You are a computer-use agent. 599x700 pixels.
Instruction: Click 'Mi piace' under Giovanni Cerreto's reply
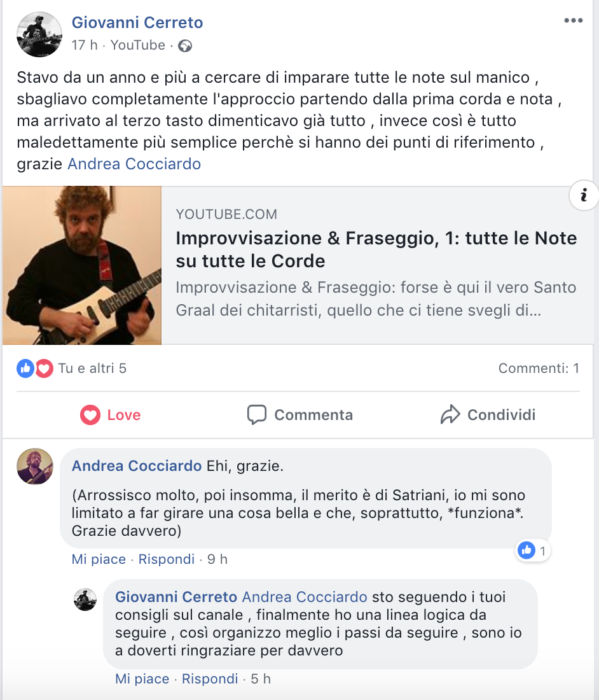(x=142, y=678)
